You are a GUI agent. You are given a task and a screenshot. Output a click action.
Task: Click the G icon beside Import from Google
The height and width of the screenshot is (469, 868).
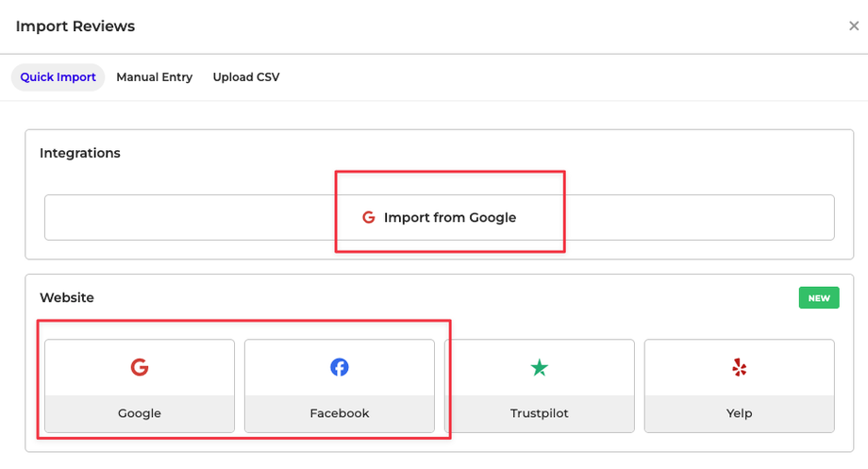coord(369,217)
